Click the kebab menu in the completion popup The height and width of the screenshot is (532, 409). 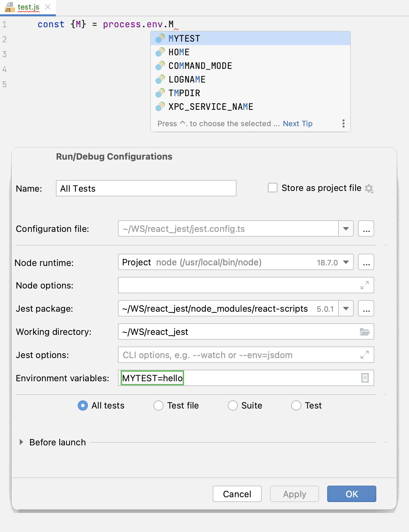pos(343,123)
